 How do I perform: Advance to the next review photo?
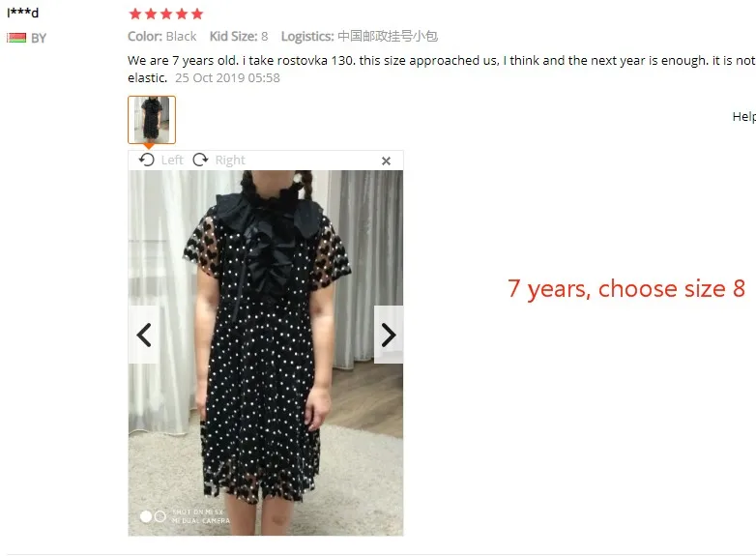click(x=389, y=335)
